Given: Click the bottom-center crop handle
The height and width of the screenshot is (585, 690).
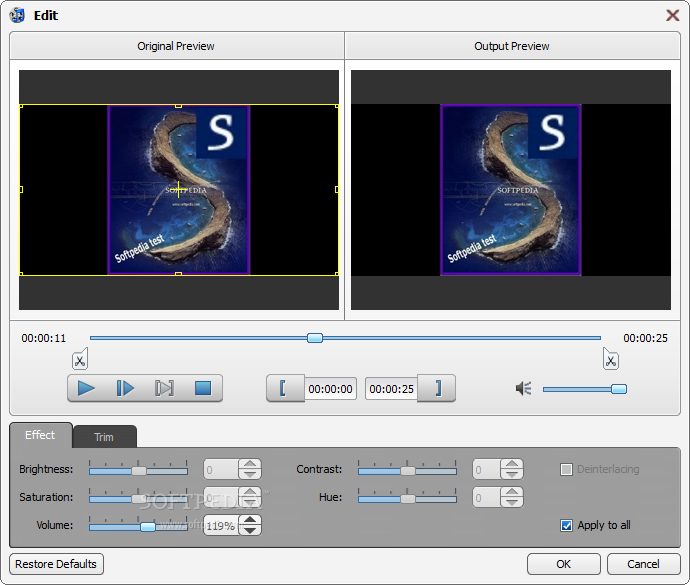Looking at the screenshot, I should (178, 274).
